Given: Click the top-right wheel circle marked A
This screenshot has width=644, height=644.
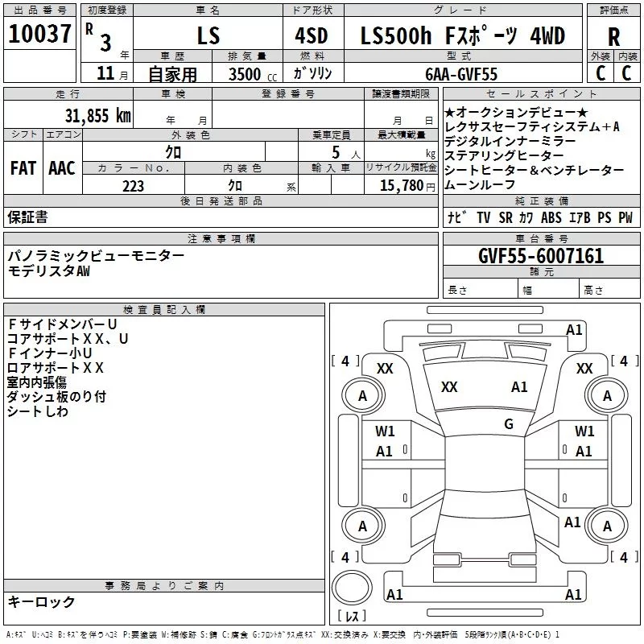Looking at the screenshot, I should click(607, 395).
